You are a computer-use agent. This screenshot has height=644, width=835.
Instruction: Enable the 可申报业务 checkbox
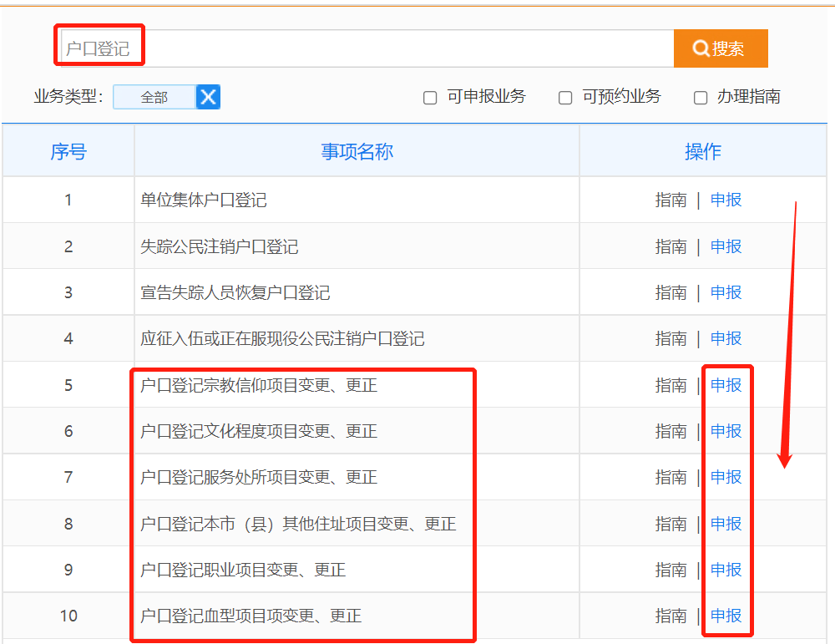(x=431, y=98)
